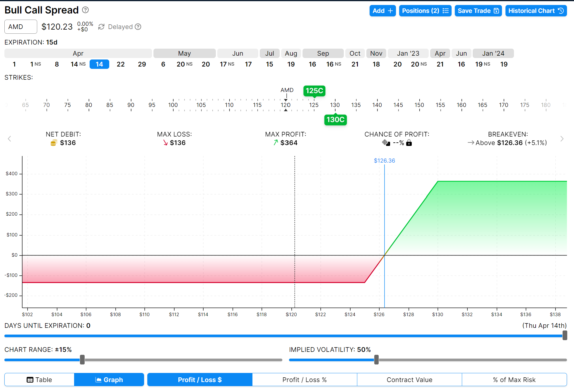Click the coins icon under Net Debit
The height and width of the screenshot is (392, 574).
coord(54,143)
